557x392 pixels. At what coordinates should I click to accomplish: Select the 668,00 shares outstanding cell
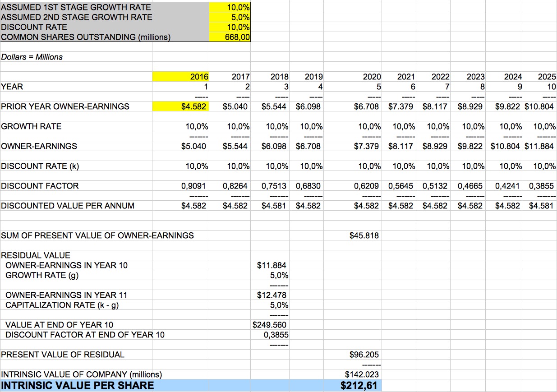coord(230,37)
